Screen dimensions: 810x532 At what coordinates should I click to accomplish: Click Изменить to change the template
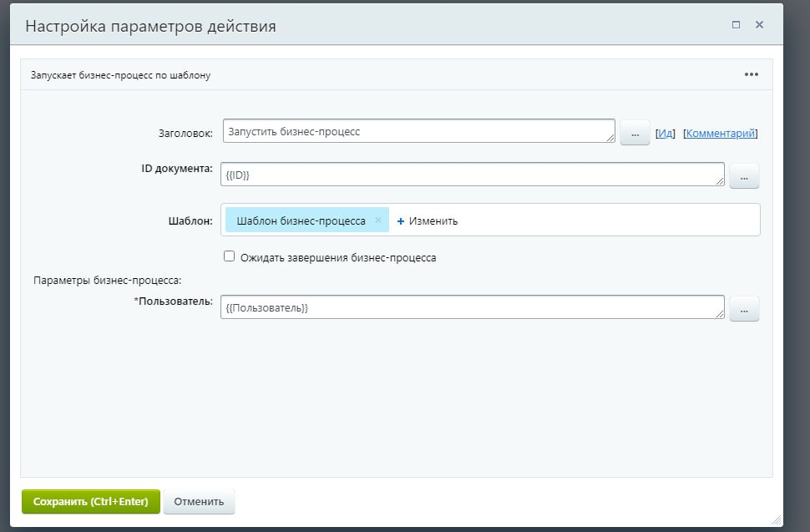433,221
